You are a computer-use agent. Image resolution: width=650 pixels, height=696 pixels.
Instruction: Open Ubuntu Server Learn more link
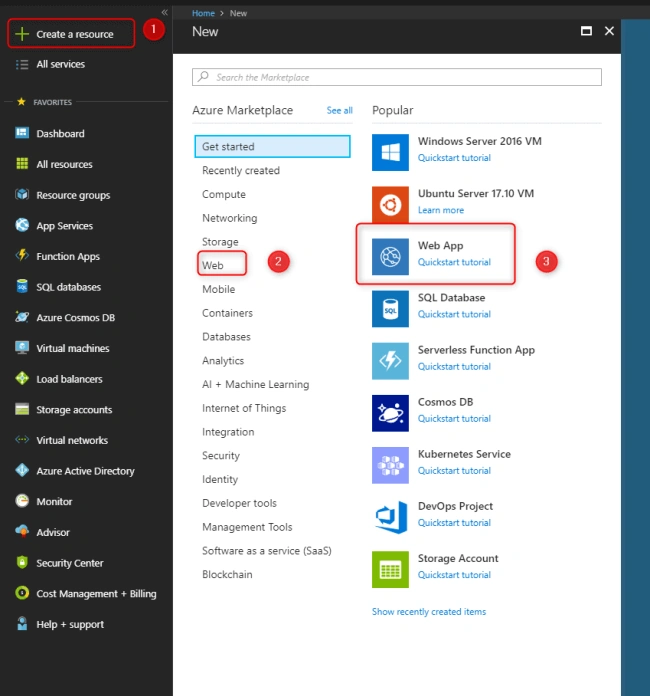pyautogui.click(x=441, y=210)
